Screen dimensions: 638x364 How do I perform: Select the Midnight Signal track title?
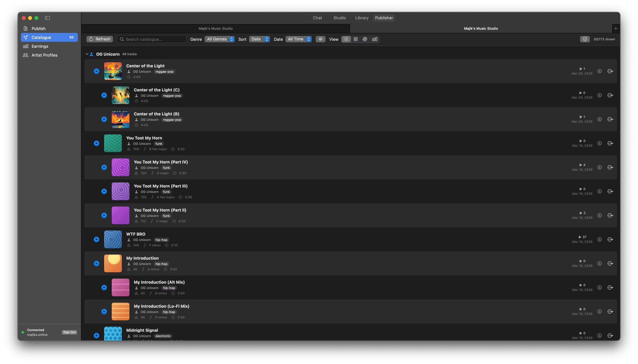pos(142,330)
